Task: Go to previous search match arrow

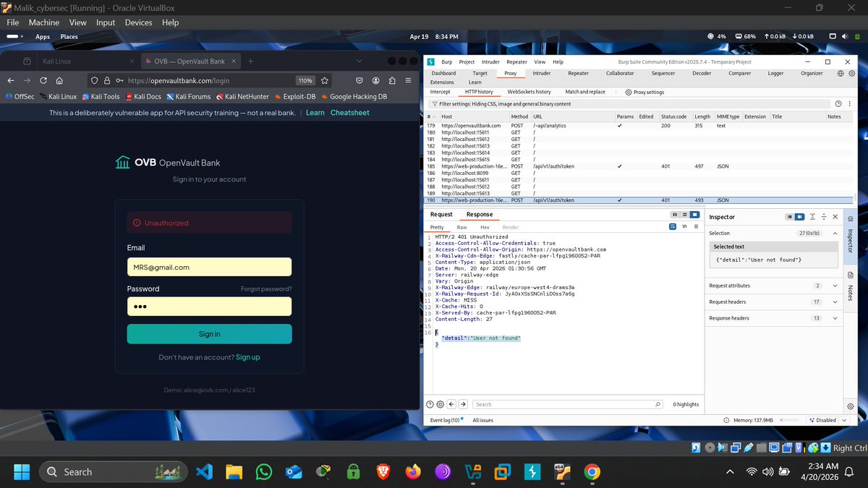Action: 451,404
